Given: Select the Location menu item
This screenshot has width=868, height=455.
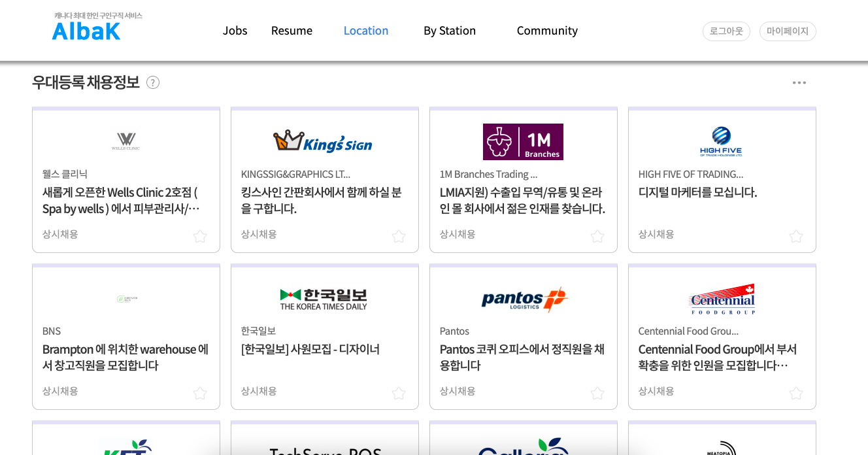Looking at the screenshot, I should (x=366, y=31).
